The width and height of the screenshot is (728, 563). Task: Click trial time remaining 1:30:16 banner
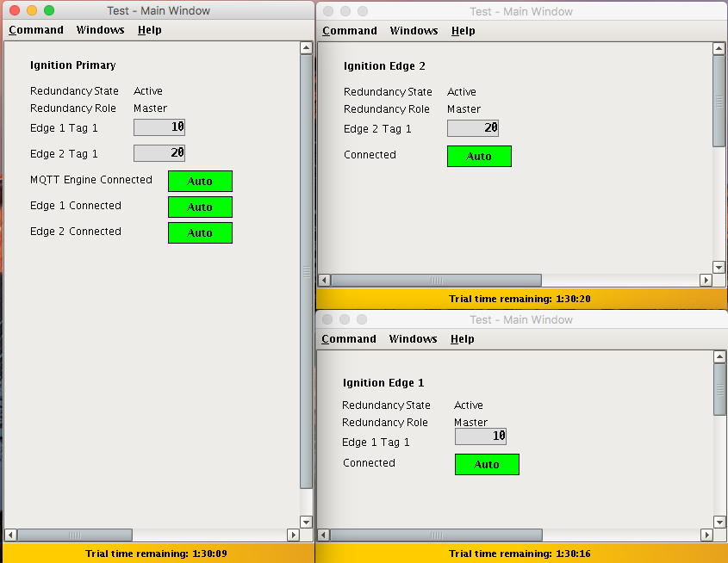pyautogui.click(x=520, y=554)
